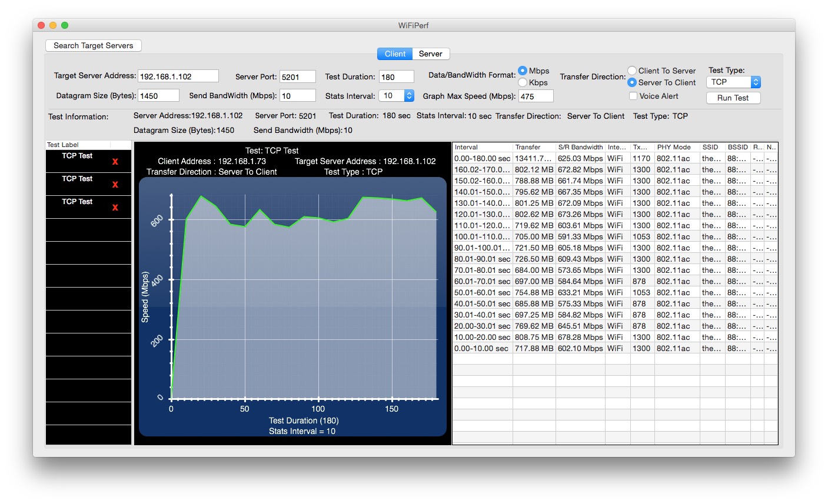Select the 10.00-20.00 sec interval cell
Screen dimensions: 828x504
(483, 337)
